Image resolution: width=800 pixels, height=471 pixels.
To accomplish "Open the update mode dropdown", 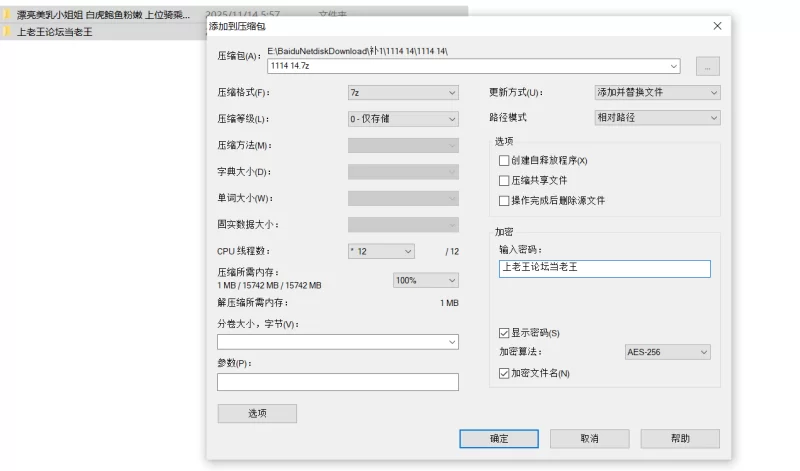I will (x=657, y=92).
